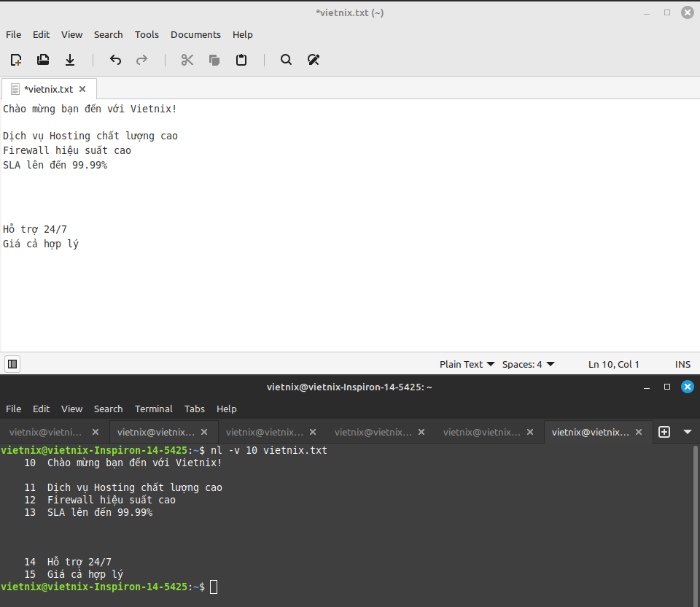Add a new terminal tab

(x=664, y=432)
